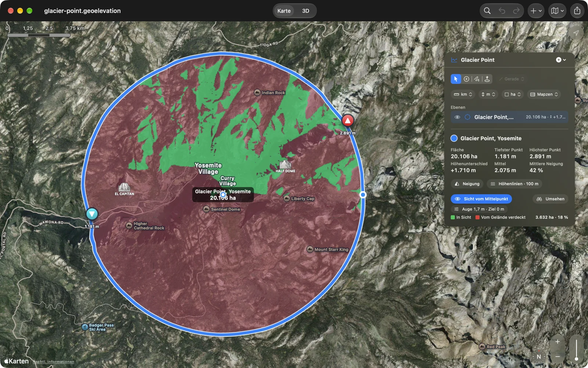588x368 pixels.
Task: Click the map pitch vertical slider
Action: [576, 349]
